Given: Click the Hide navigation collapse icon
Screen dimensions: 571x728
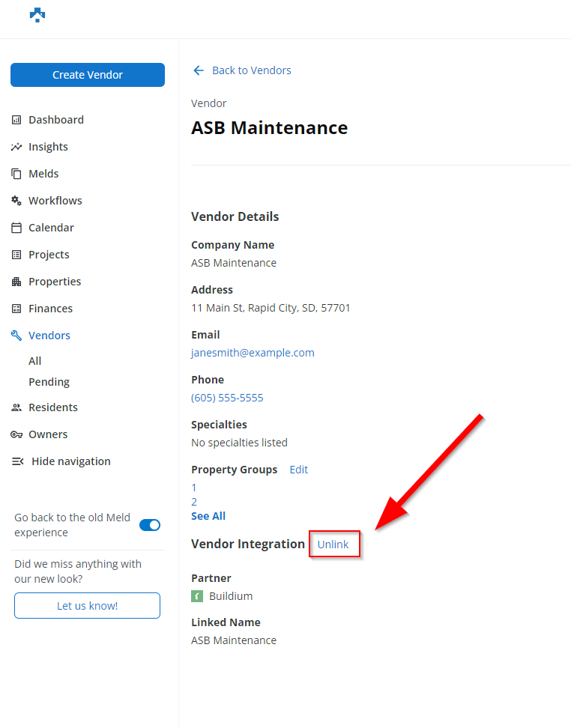Looking at the screenshot, I should tap(18, 461).
